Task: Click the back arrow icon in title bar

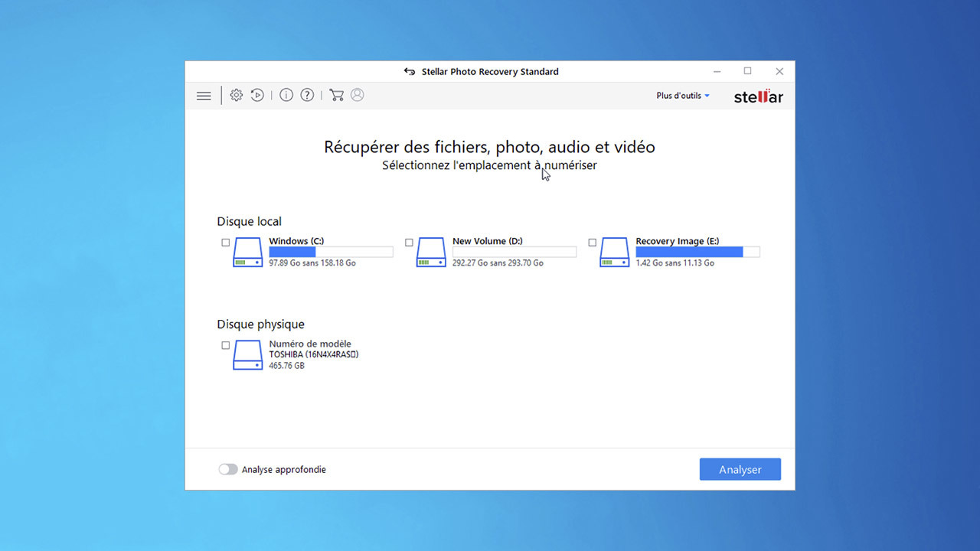Action: 410,72
